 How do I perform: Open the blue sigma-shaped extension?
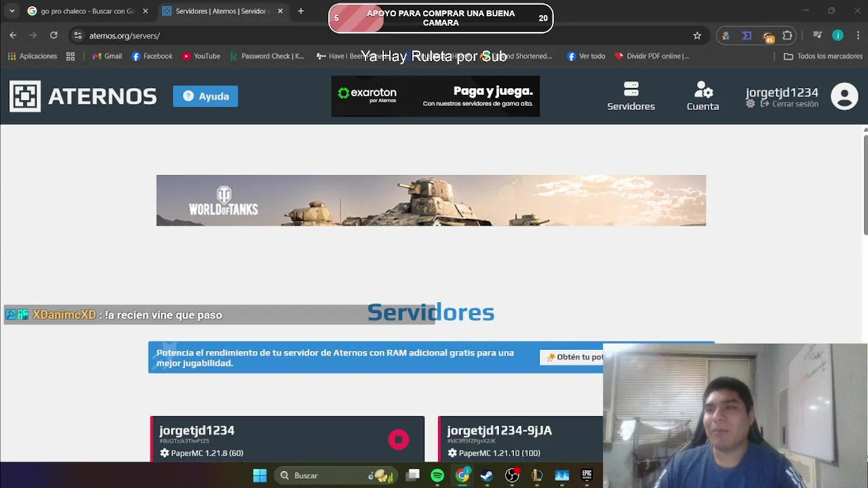(747, 35)
